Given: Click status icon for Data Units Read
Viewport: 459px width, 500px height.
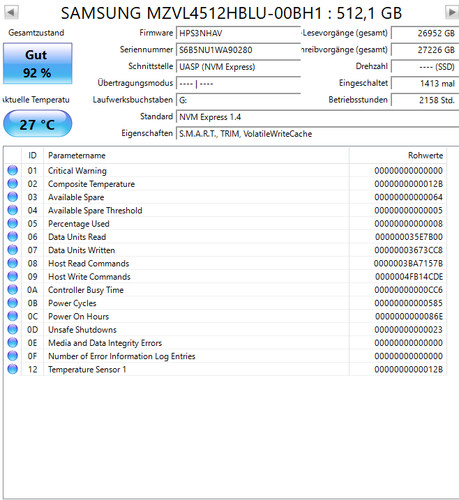Looking at the screenshot, I should [x=13, y=237].
